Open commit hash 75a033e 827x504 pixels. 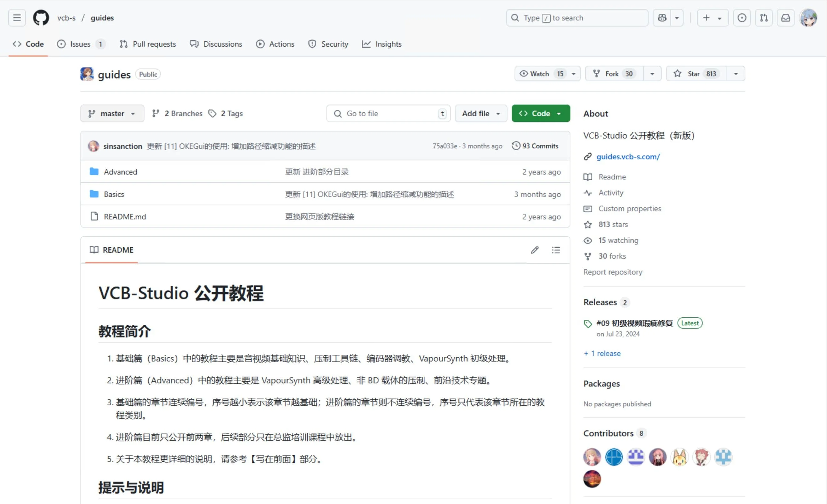pos(445,146)
